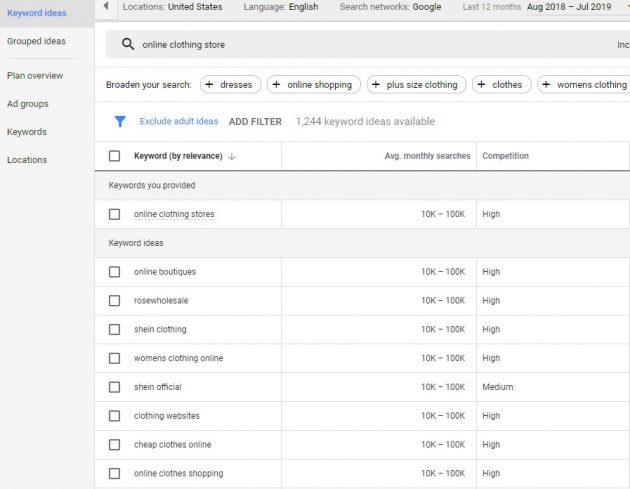Click the online clothing stores keyword
The height and width of the screenshot is (489, 630).
coord(174,214)
